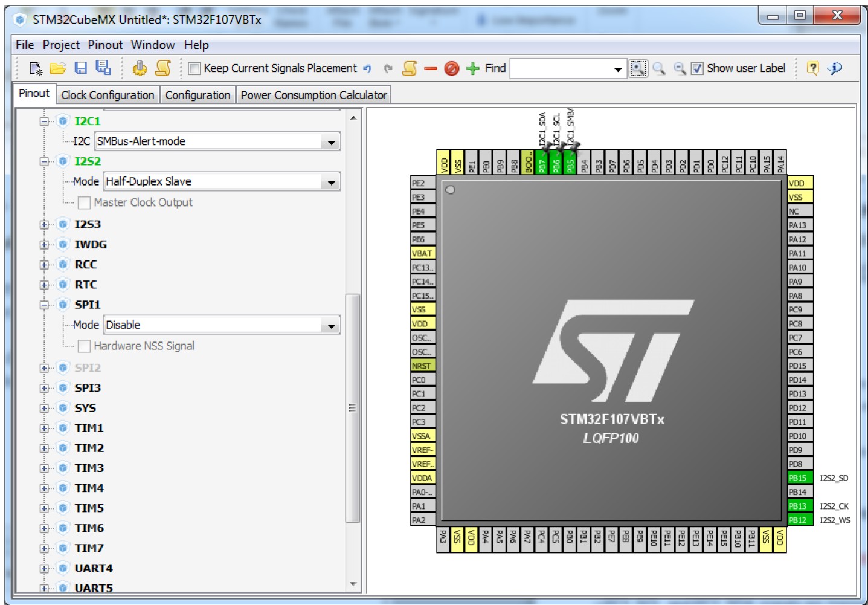
Task: Open the Pinout menu
Action: tap(105, 45)
